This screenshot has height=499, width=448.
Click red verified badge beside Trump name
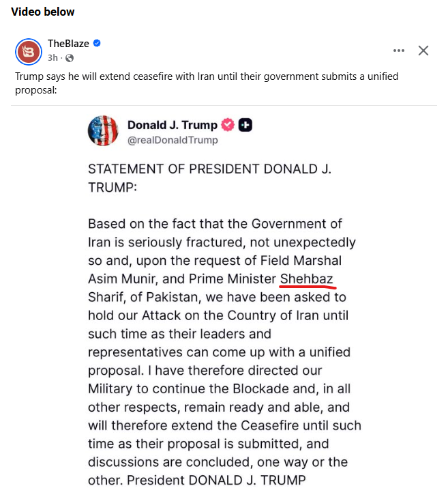coord(228,125)
